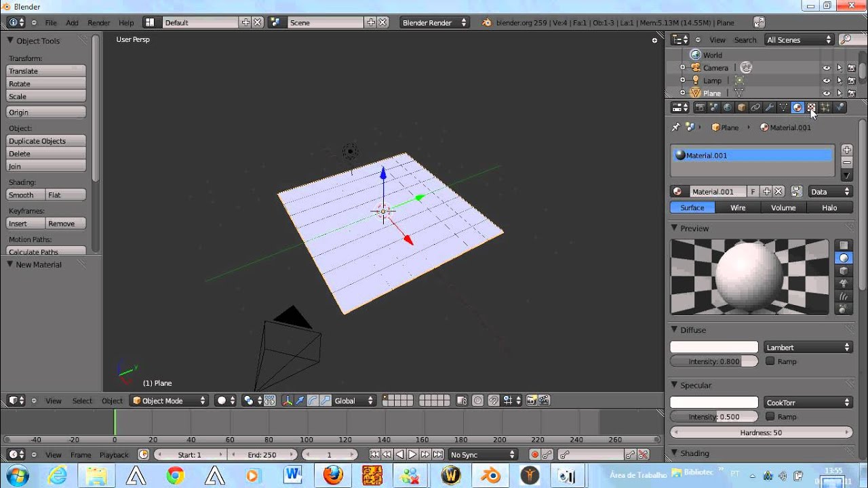Add a new material slot with plus button
Viewport: 868px width, 488px height.
[x=847, y=150]
